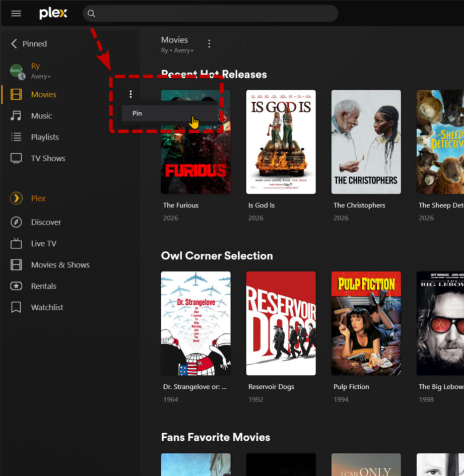Open Playlists in the sidebar
The image size is (464, 476).
tap(45, 137)
